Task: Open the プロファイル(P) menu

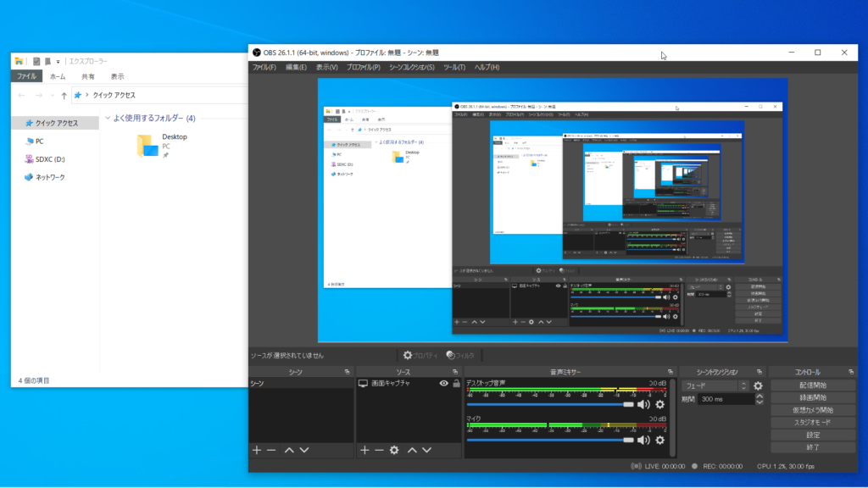Action: click(363, 67)
